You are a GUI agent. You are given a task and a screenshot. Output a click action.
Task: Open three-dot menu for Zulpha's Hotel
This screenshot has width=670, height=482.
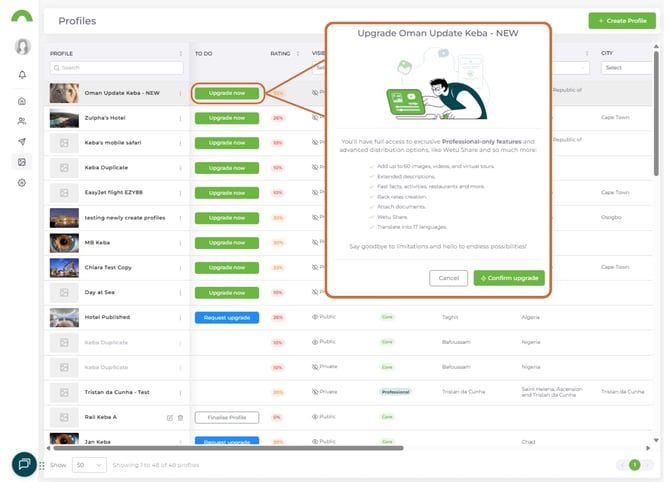(180, 118)
